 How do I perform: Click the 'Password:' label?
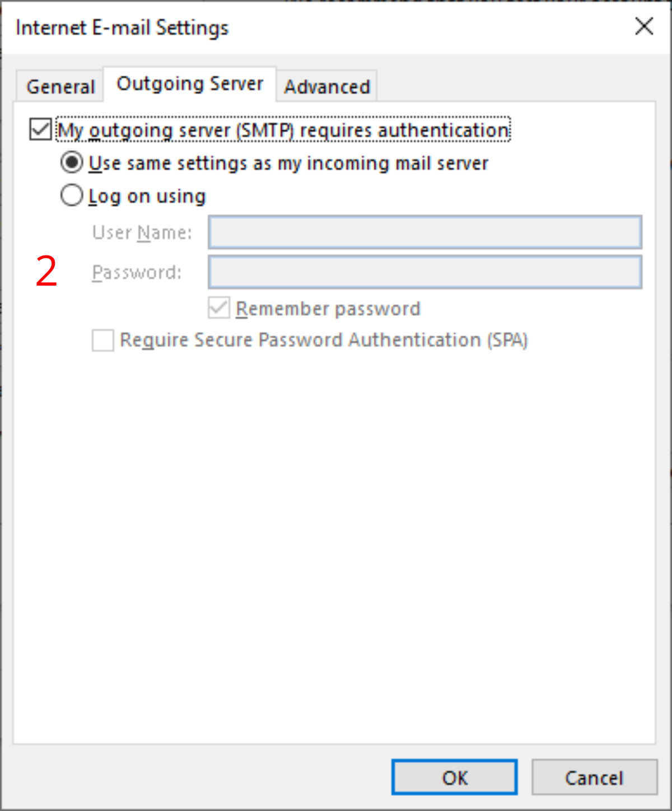(x=137, y=272)
